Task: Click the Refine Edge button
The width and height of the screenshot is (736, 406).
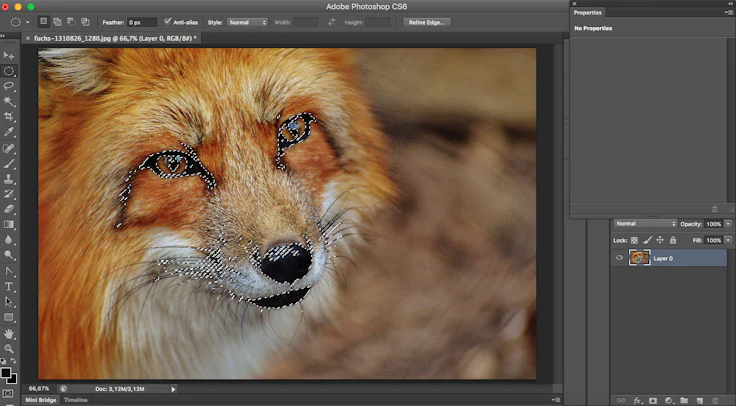Action: 427,22
